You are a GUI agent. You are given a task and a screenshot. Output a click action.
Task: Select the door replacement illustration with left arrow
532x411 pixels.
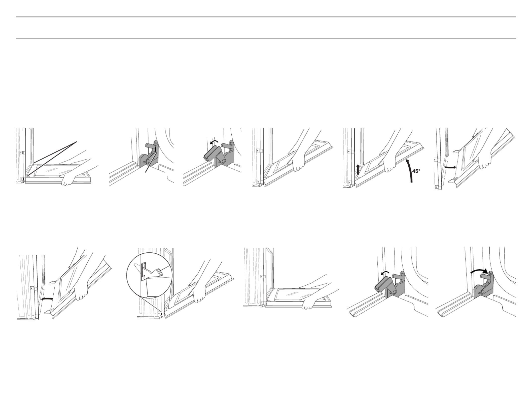[x=64, y=284]
